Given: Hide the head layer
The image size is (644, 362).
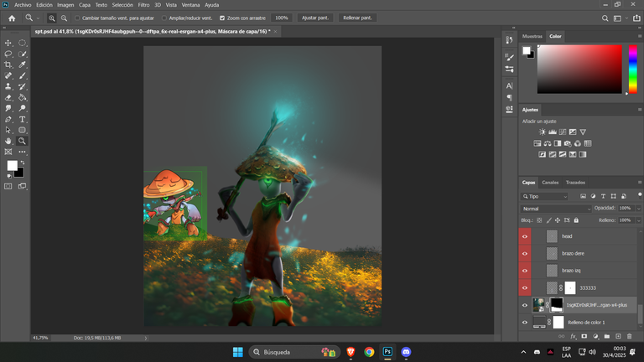Looking at the screenshot, I should 524,236.
